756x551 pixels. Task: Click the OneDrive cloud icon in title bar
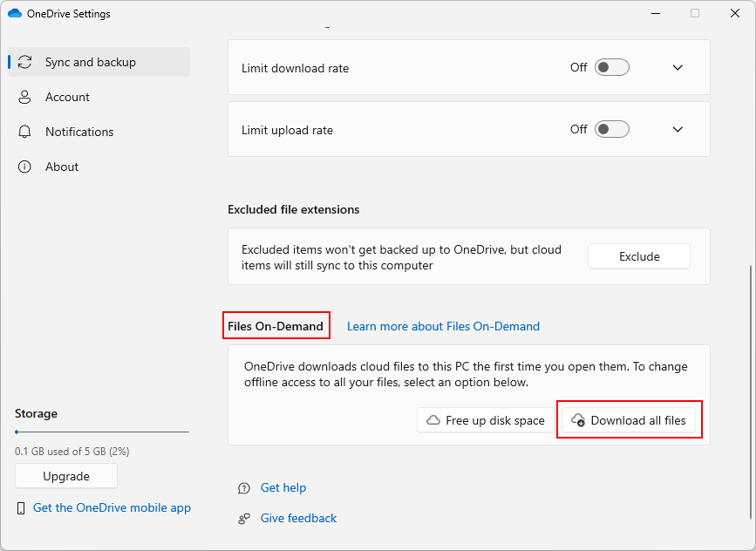tap(15, 13)
